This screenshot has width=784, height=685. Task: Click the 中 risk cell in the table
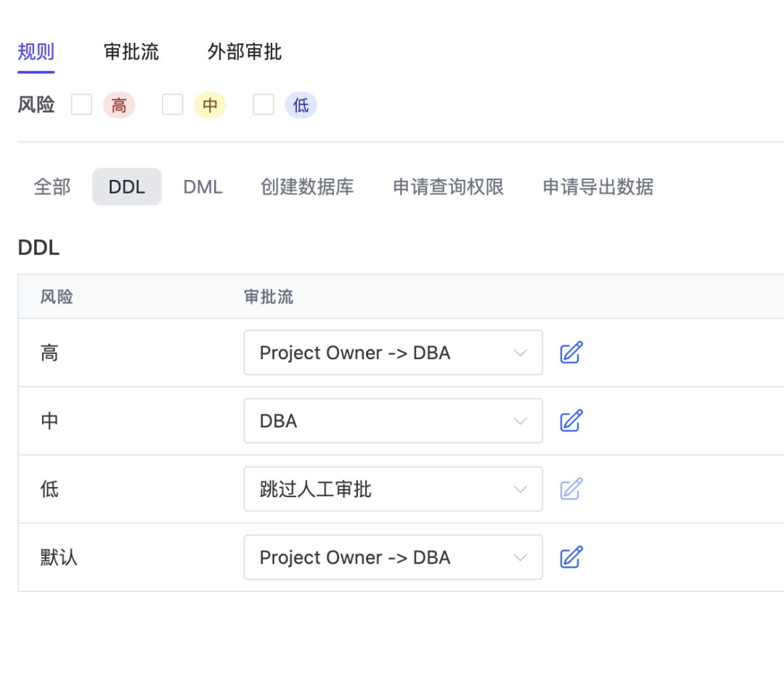(49, 421)
